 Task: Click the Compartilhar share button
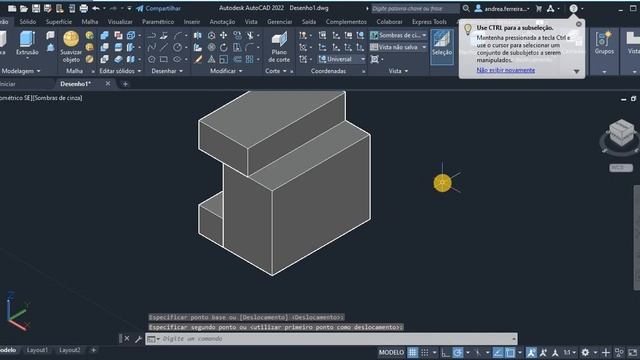[158, 8]
